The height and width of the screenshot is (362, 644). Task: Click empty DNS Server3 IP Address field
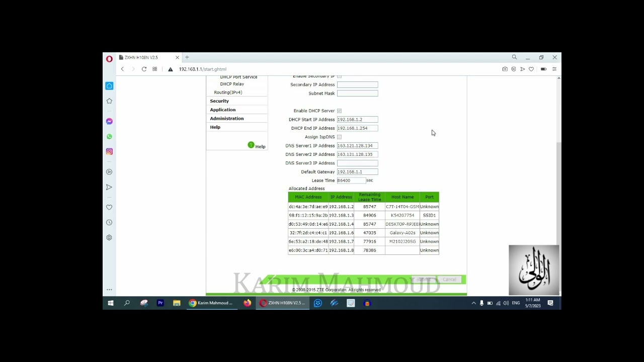pyautogui.click(x=357, y=163)
